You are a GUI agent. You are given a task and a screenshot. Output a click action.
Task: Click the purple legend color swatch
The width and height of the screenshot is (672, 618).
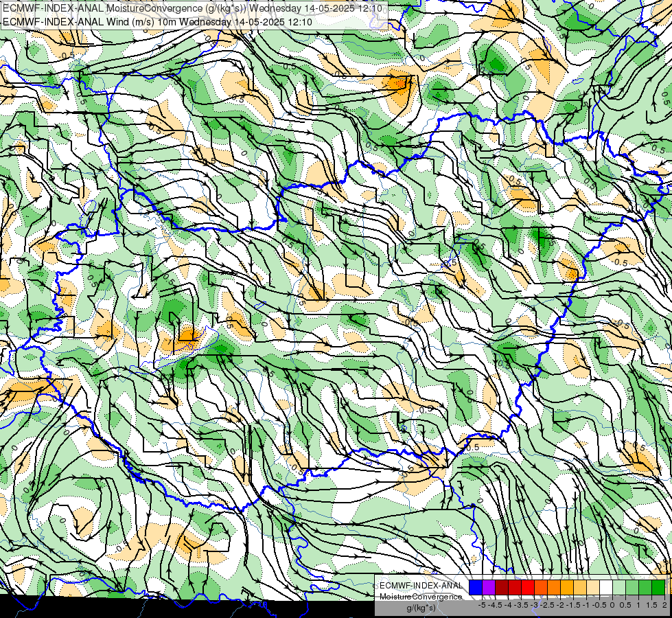coord(489,587)
